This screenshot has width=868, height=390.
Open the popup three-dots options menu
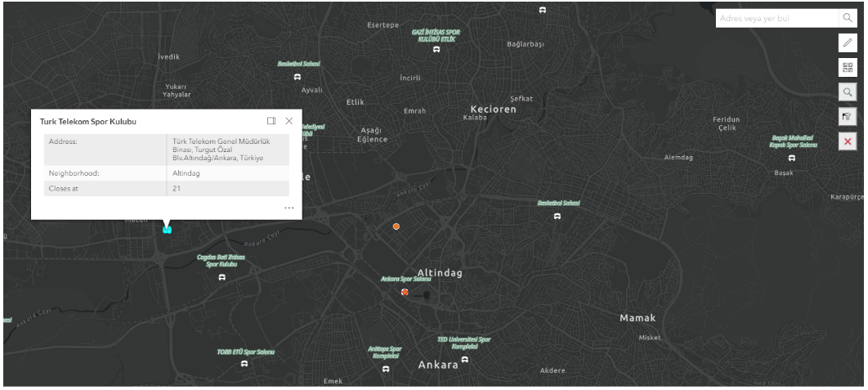(289, 208)
